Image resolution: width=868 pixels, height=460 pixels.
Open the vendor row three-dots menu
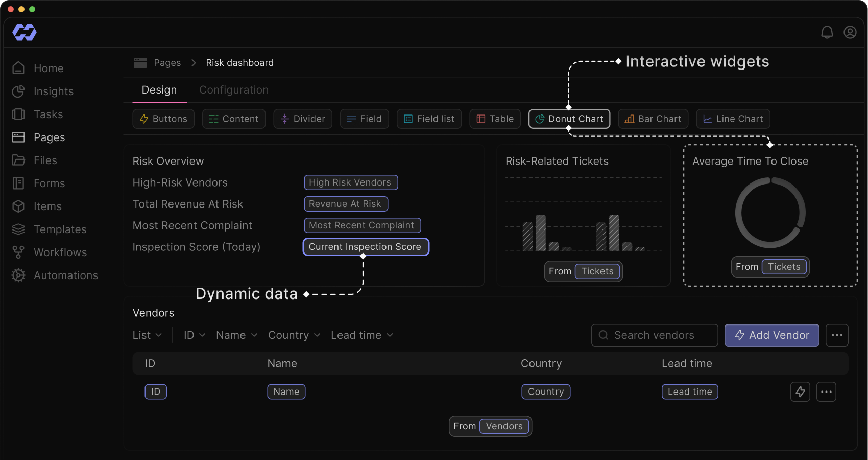point(826,392)
